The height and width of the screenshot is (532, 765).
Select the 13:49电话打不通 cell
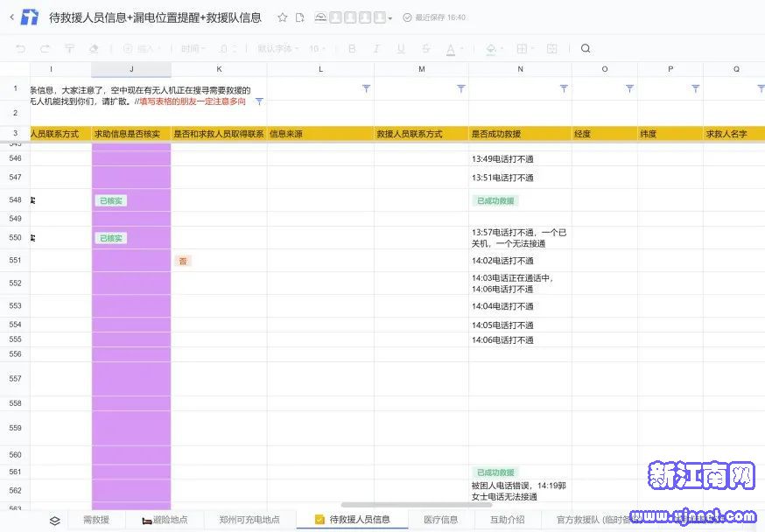(x=520, y=159)
